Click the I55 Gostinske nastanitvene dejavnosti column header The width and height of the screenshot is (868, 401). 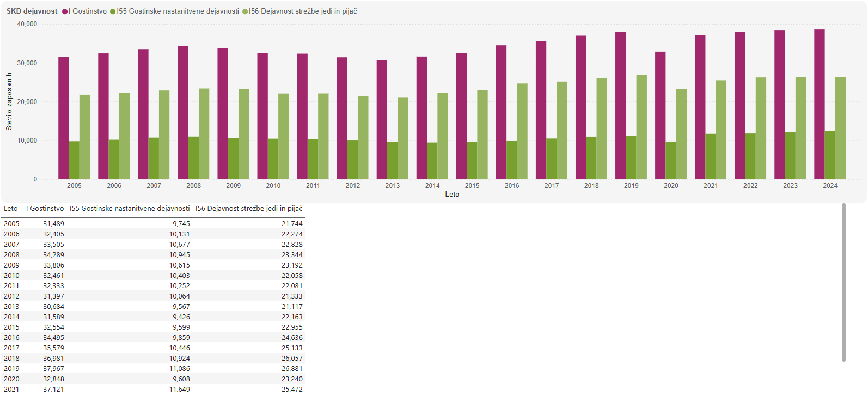point(130,209)
